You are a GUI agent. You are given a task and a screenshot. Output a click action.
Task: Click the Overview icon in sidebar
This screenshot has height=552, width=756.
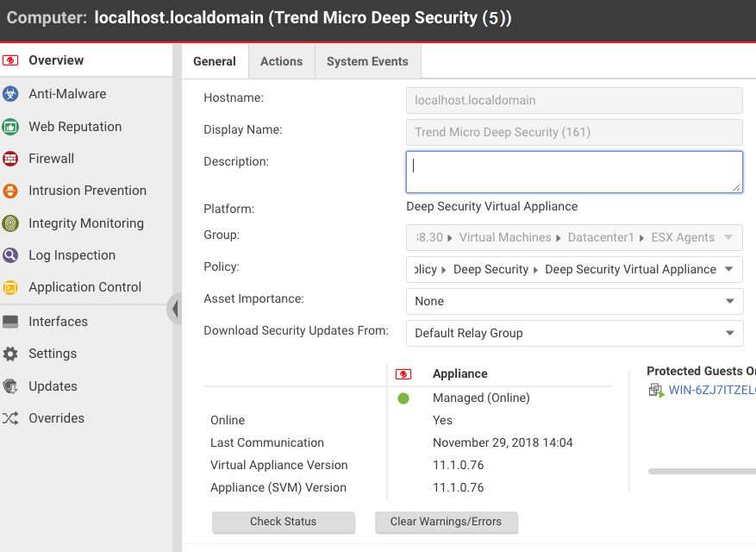click(10, 60)
